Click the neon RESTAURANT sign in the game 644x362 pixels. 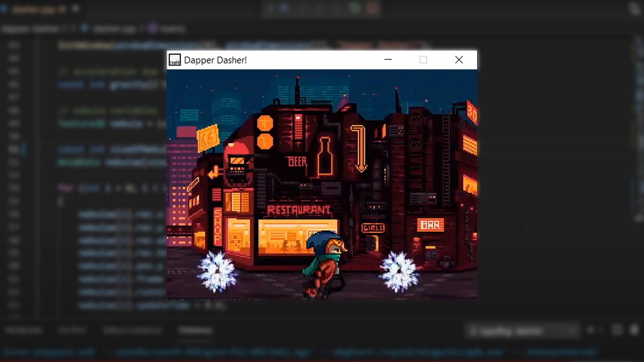299,210
